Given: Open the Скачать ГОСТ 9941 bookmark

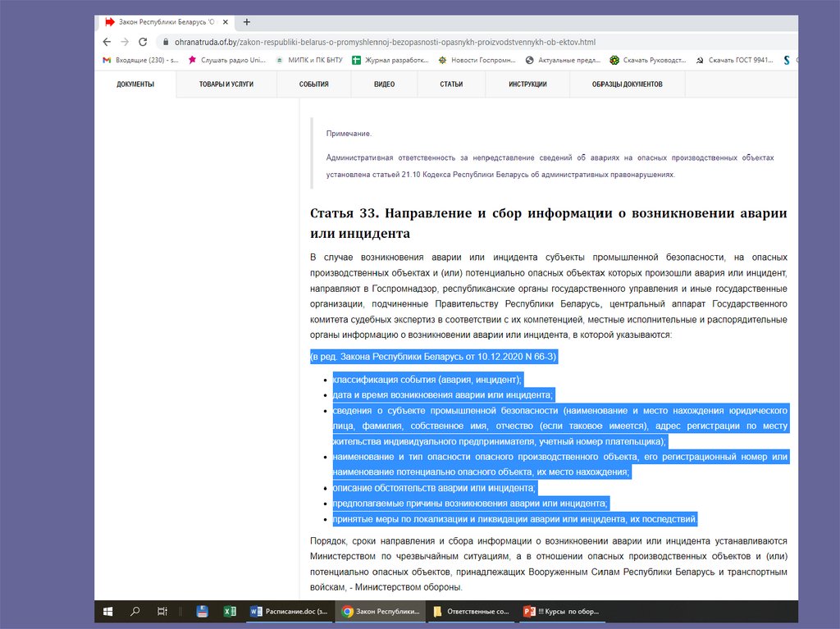Looking at the screenshot, I should pos(734,60).
